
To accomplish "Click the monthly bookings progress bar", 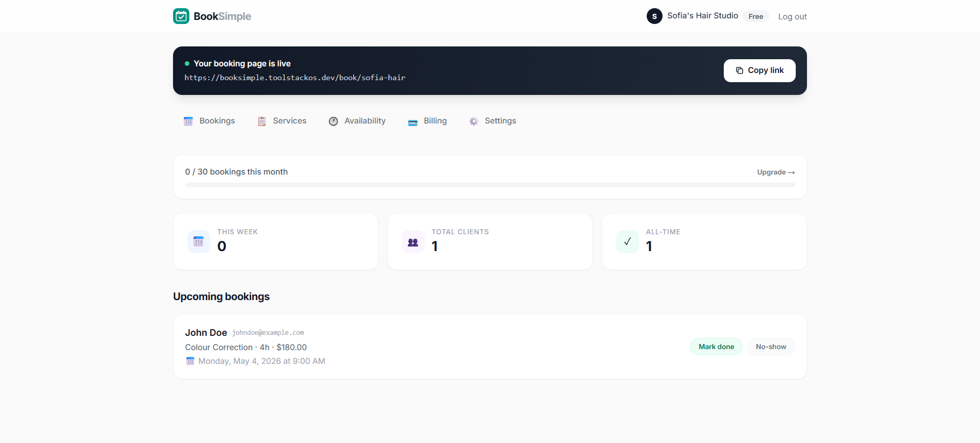I will point(490,185).
